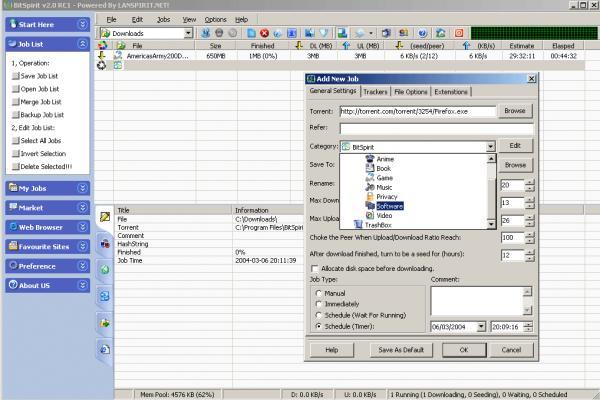Click the pencil edit icon beside info panel
The width and height of the screenshot is (600, 400).
click(105, 217)
